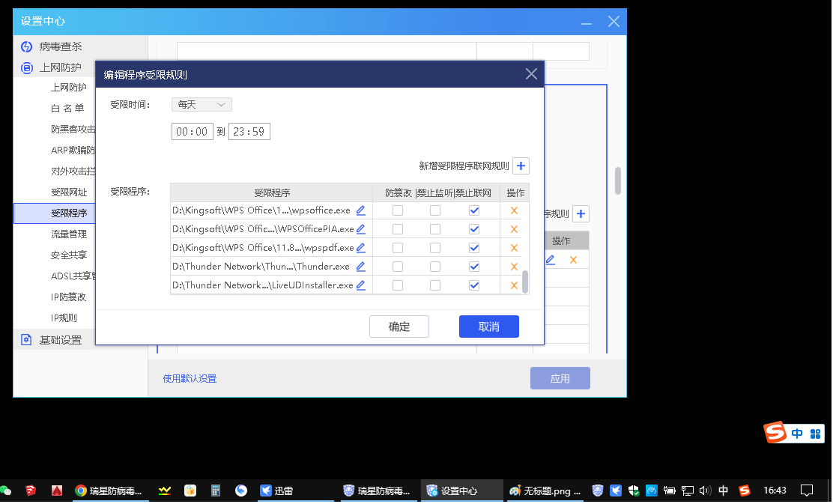Delete the LiveUDInstaller.exe rule row
This screenshot has width=833, height=504.
coord(514,285)
